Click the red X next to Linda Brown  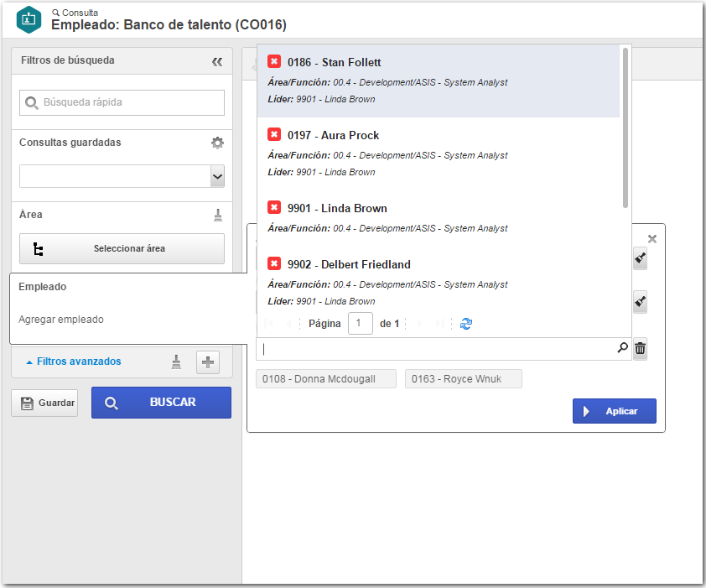273,207
